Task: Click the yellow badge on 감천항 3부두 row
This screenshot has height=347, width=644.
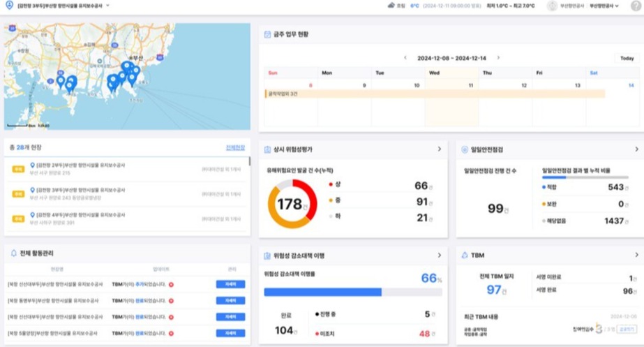Action: click(x=18, y=194)
